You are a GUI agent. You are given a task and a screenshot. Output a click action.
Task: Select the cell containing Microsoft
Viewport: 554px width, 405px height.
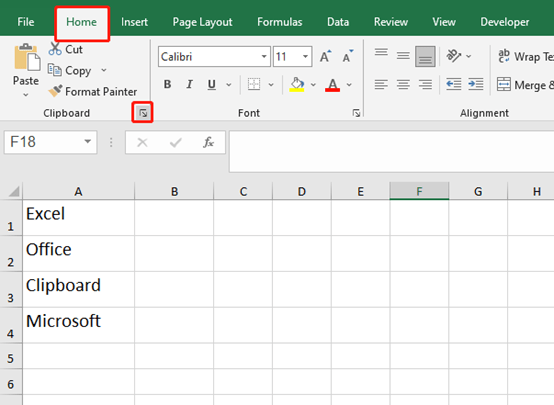click(x=78, y=325)
